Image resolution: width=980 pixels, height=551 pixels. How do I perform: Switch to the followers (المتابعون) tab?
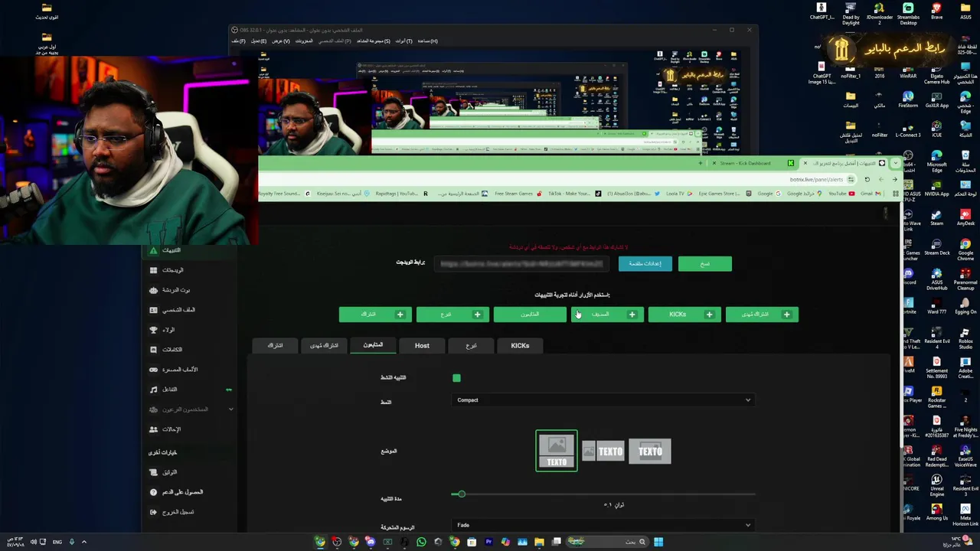[373, 345]
